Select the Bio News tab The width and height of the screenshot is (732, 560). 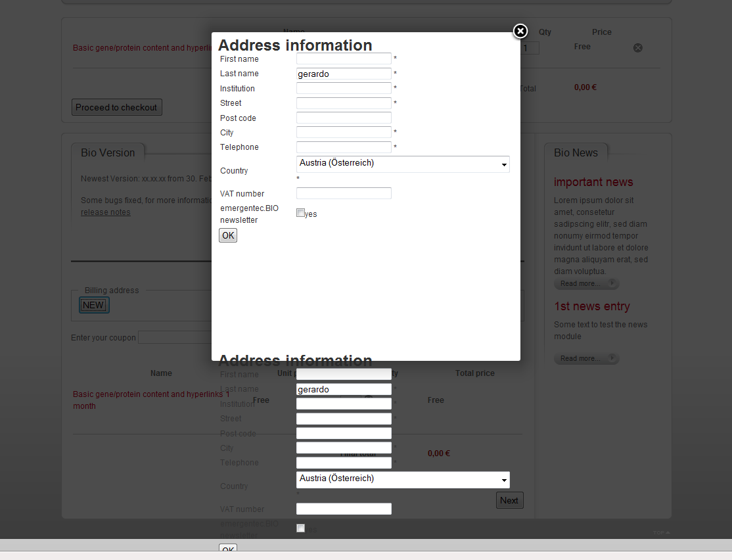point(576,152)
